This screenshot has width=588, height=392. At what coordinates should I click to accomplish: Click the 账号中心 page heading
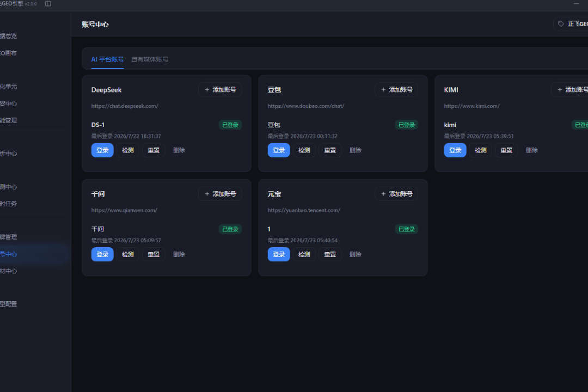[x=95, y=24]
